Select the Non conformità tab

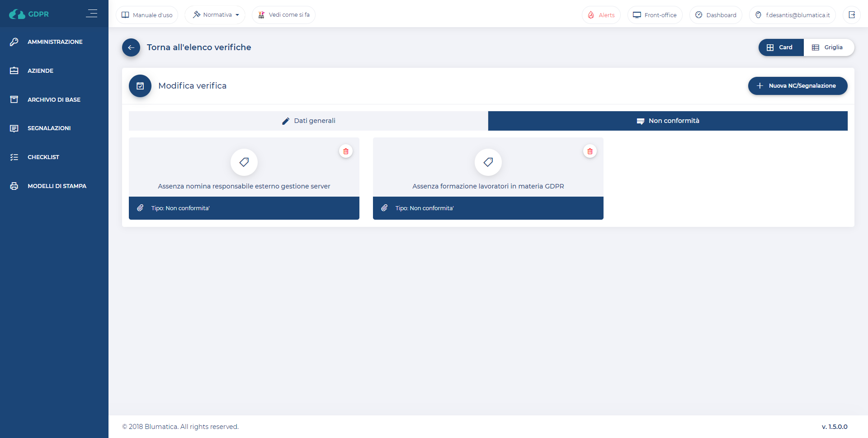pos(668,121)
